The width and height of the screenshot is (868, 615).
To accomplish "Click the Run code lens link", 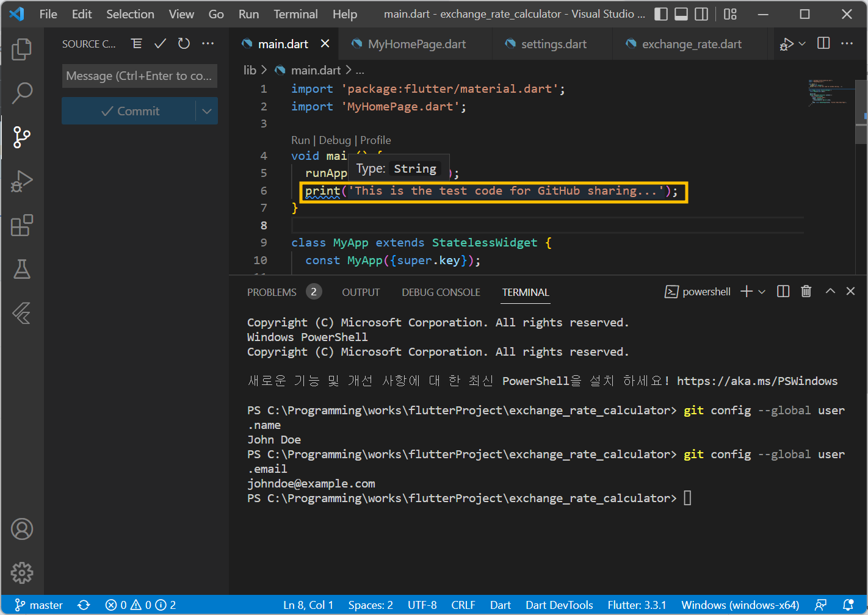I will tap(300, 140).
